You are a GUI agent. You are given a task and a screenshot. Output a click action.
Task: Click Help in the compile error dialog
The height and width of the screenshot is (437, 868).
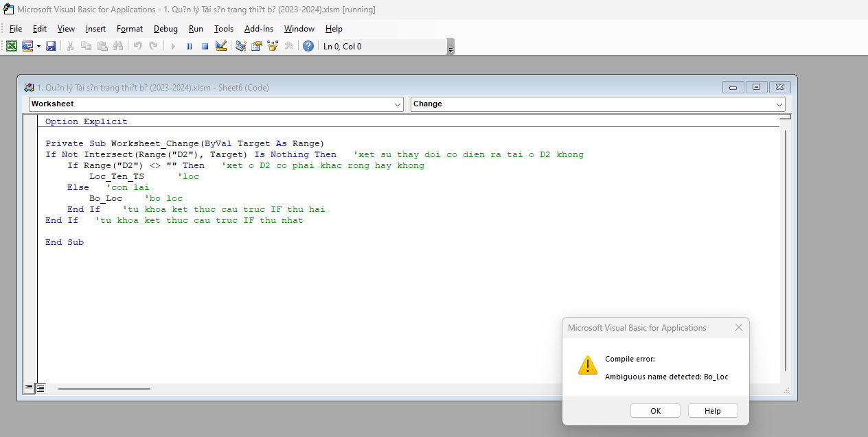coord(713,411)
